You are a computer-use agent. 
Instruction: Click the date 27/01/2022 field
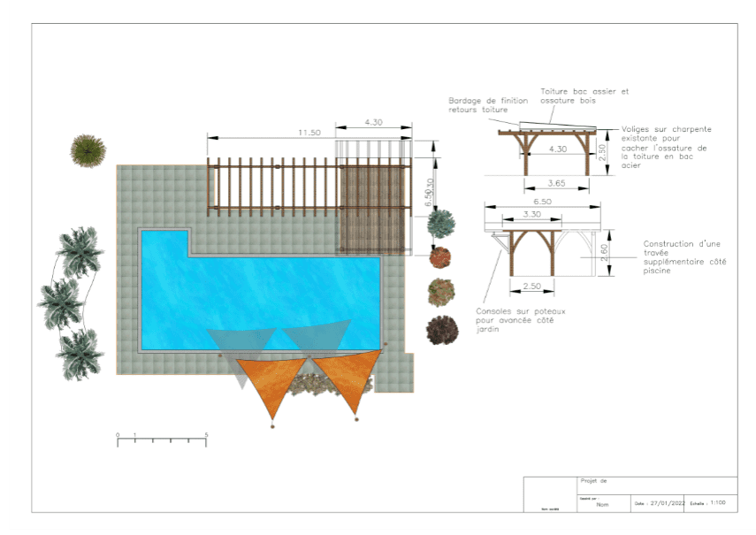659,502
